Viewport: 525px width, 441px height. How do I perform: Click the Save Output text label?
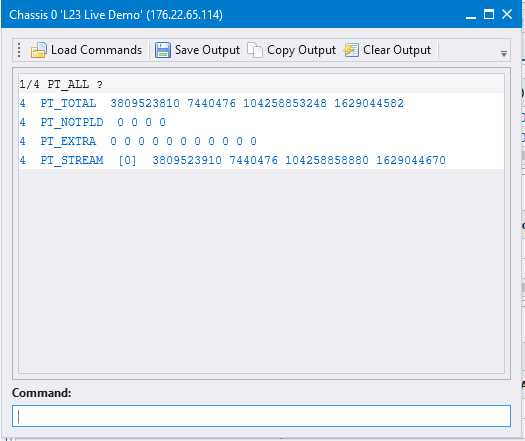pos(207,50)
